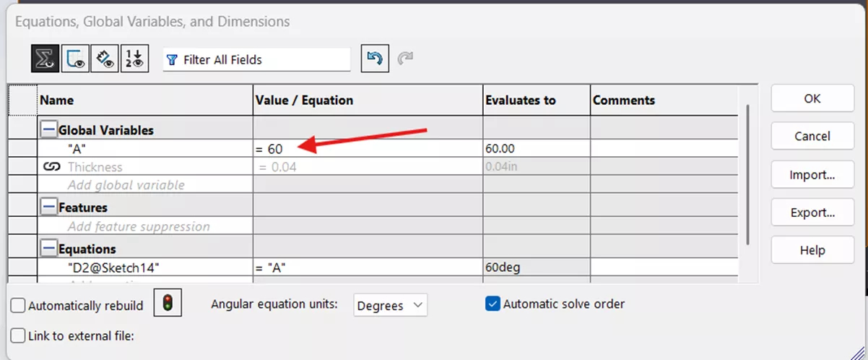The image size is (868, 360).
Task: Click the grayed Redo arrow icon
Action: pos(405,59)
